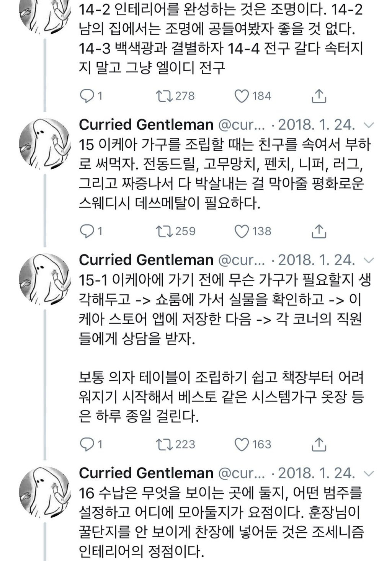Open the more-options chevron on tweet 16
The width and height of the screenshot is (392, 561).
click(368, 473)
